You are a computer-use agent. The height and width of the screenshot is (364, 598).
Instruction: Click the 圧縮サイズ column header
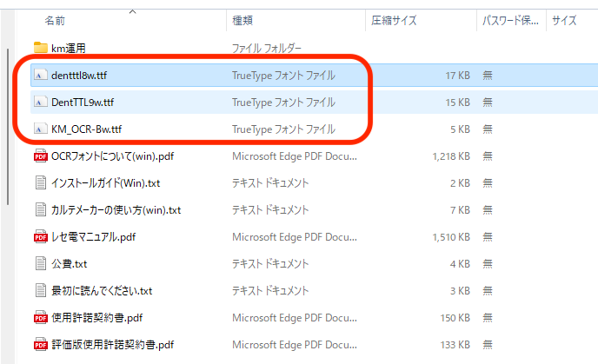(394, 20)
